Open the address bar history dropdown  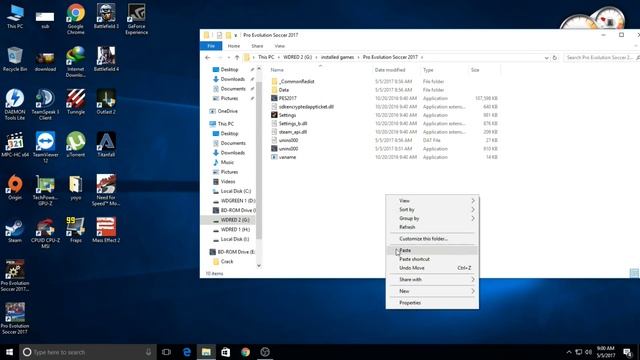[x=547, y=58]
